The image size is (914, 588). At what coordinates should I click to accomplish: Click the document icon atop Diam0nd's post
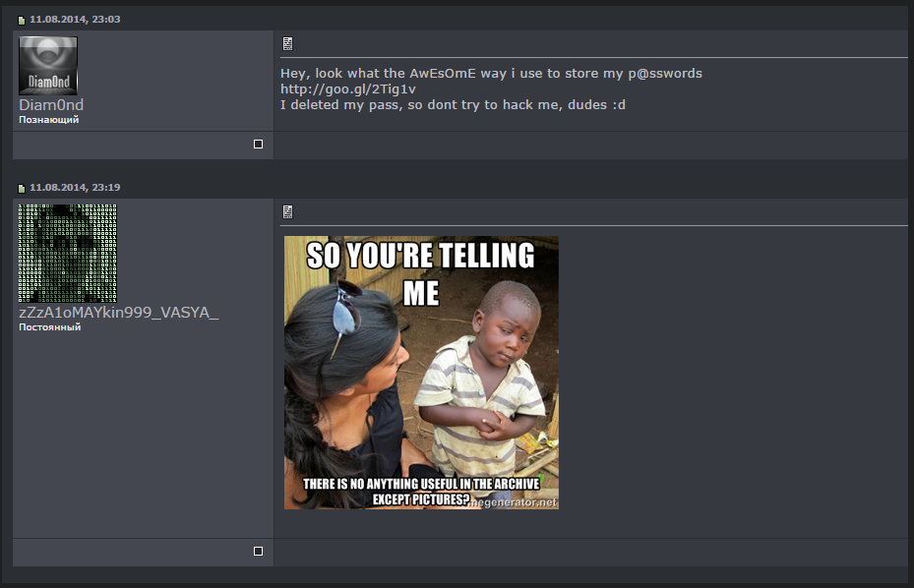287,43
